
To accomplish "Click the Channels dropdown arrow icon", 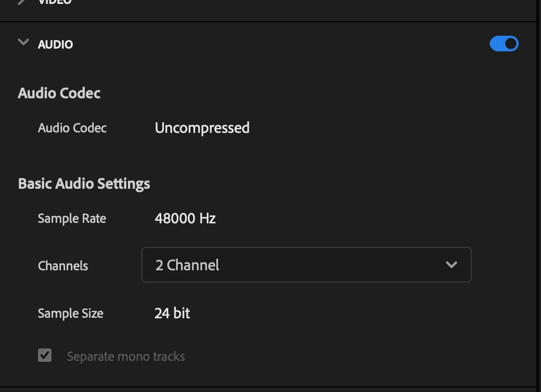I will tap(452, 265).
